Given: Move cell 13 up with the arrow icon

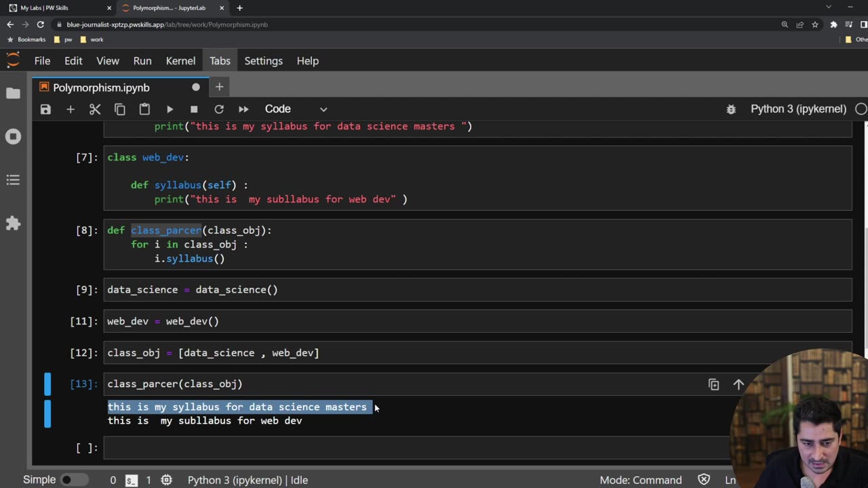Looking at the screenshot, I should coord(738,384).
